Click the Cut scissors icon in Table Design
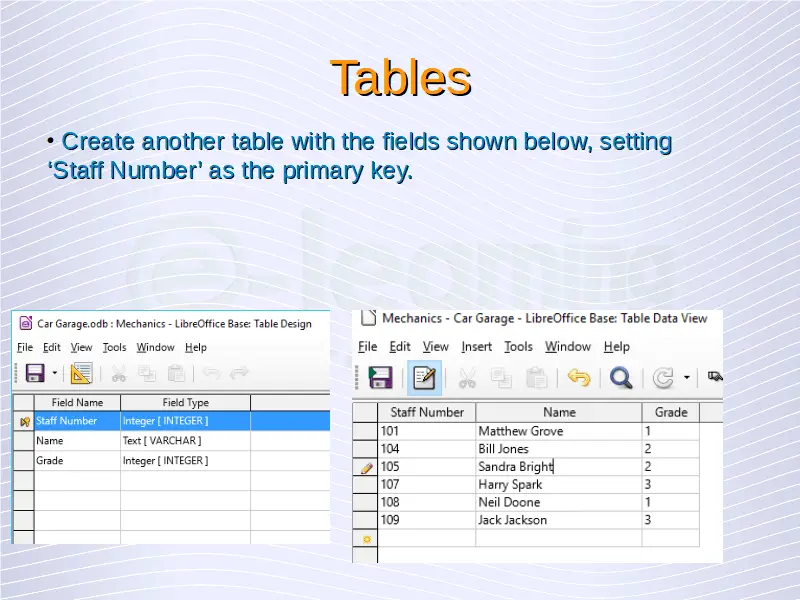The width and height of the screenshot is (800, 600). (119, 373)
